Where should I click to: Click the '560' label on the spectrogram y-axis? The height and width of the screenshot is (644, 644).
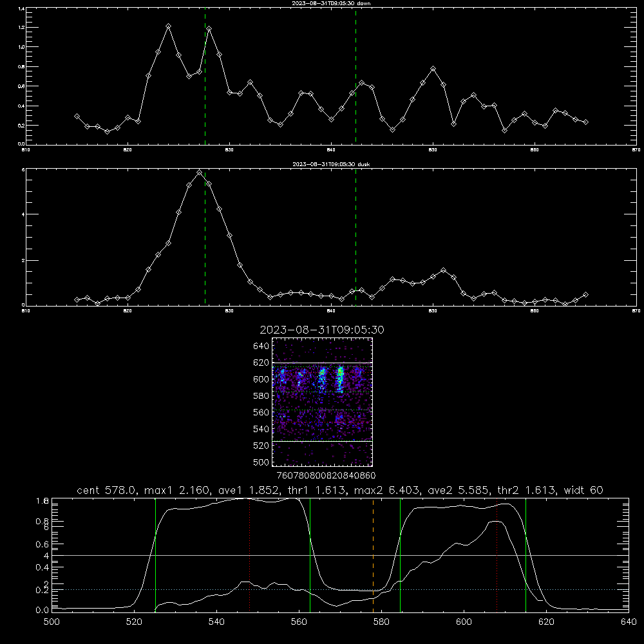point(261,412)
